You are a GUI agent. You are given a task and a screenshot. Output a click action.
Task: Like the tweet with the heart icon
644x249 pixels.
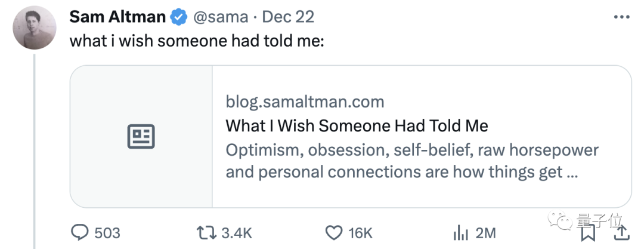click(334, 232)
